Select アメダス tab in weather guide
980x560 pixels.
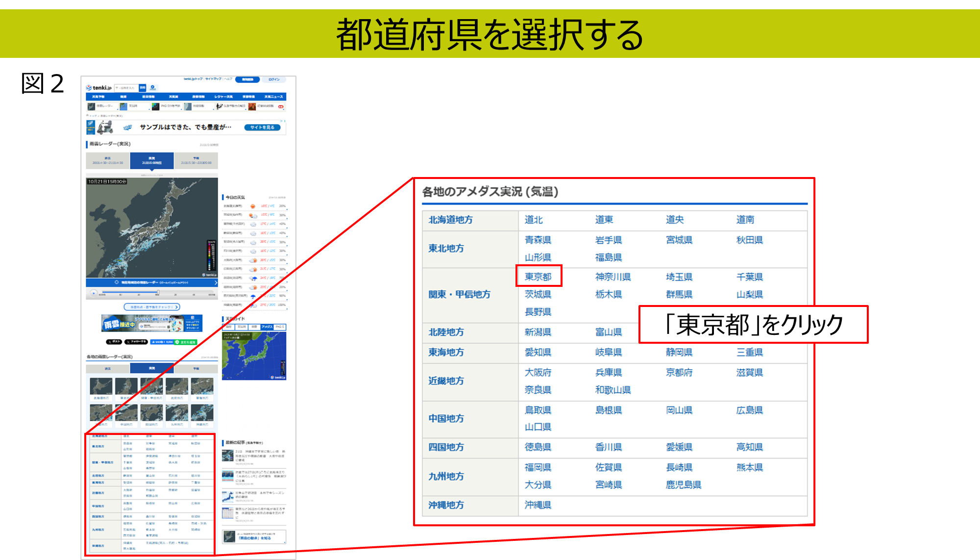point(267,327)
